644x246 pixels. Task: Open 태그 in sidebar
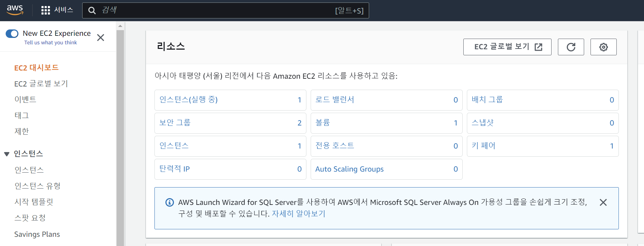tap(22, 115)
